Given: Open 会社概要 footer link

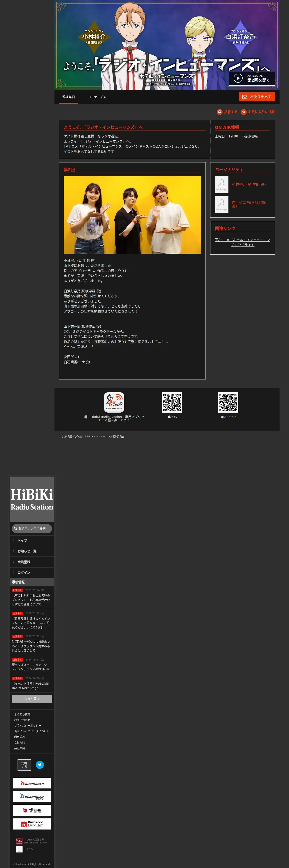Looking at the screenshot, I should [x=20, y=748].
